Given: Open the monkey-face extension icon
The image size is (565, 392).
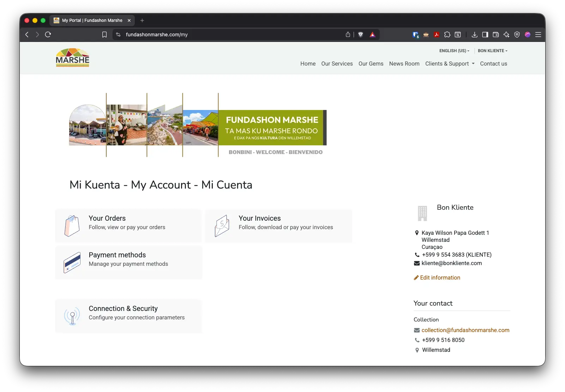Looking at the screenshot, I should (426, 35).
